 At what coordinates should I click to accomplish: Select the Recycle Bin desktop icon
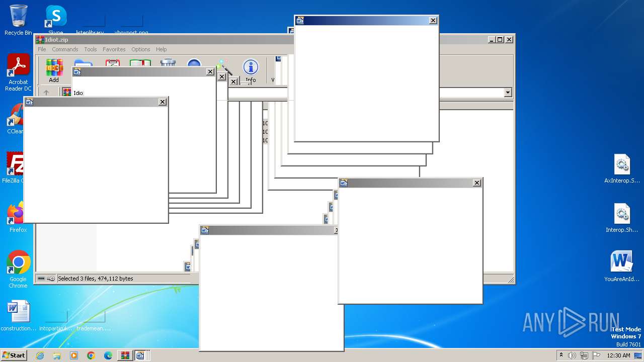click(18, 20)
